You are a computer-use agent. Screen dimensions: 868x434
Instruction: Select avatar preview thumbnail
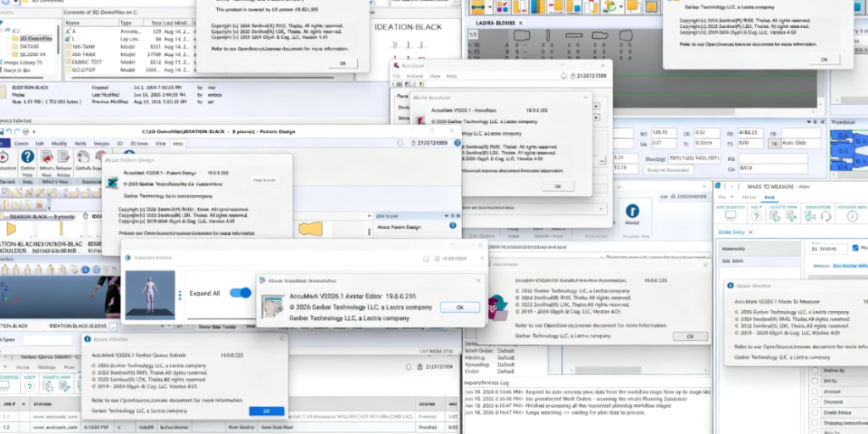coord(150,295)
